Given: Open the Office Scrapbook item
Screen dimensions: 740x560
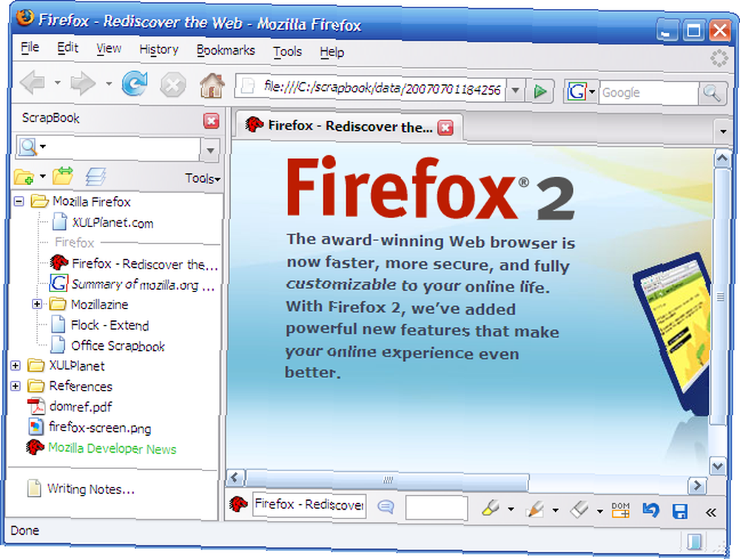Looking at the screenshot, I should click(118, 345).
